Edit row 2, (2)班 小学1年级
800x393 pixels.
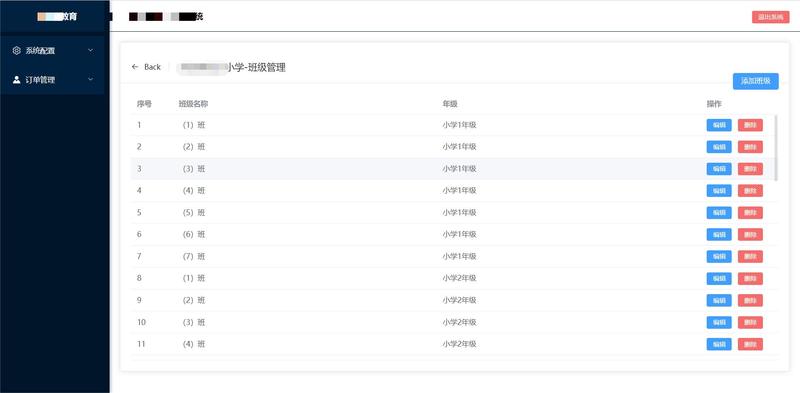point(719,147)
